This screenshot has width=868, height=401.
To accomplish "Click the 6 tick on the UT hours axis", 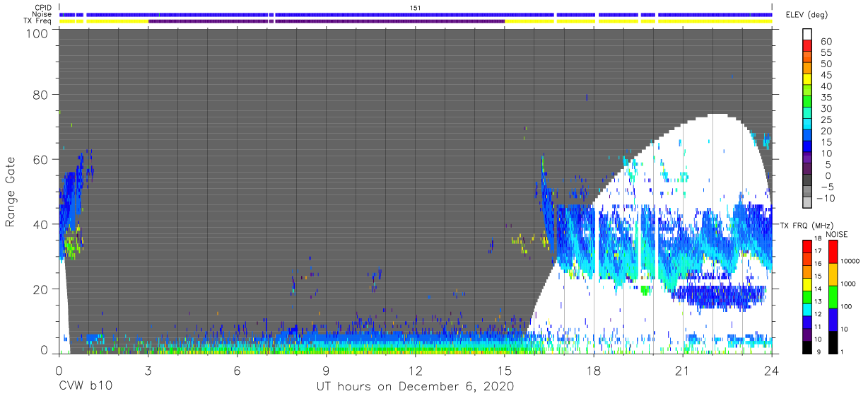I will click(x=237, y=371).
